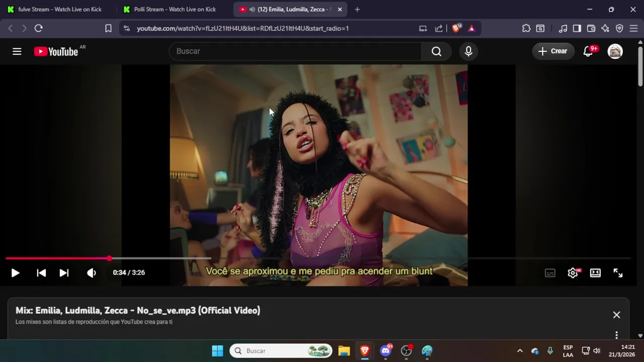Open the player settings gear
The width and height of the screenshot is (644, 362).
(573, 273)
